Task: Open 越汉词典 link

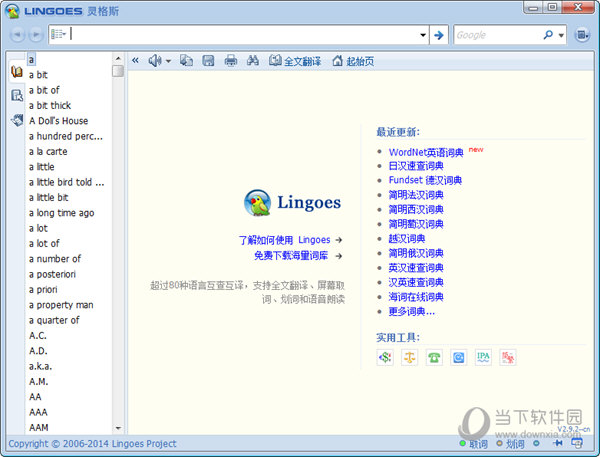Action: pyautogui.click(x=407, y=238)
